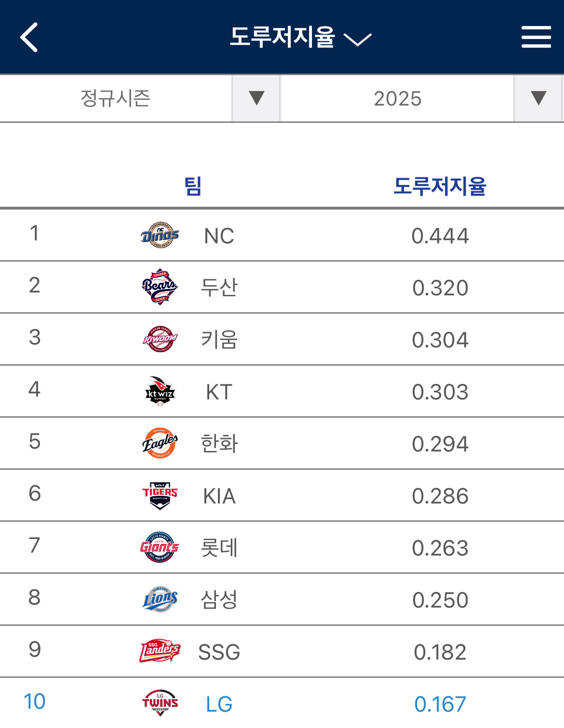Tap the Lotte Giants logo

tap(160, 547)
